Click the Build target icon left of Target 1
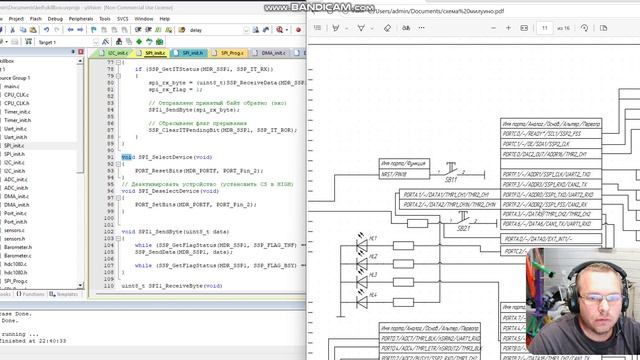Viewport: 640px width, 360px height. (28, 42)
